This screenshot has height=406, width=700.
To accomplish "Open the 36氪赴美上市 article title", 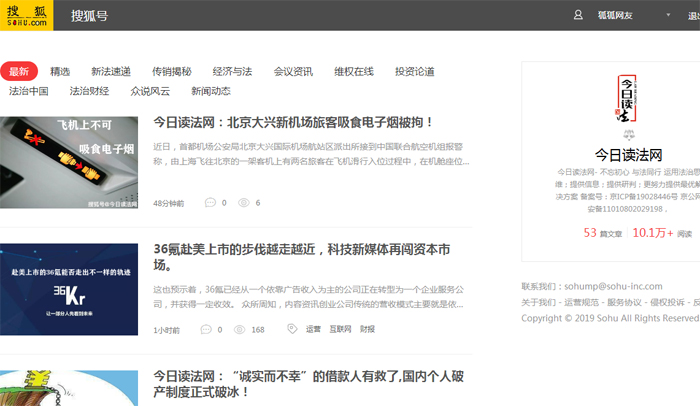I will click(302, 257).
